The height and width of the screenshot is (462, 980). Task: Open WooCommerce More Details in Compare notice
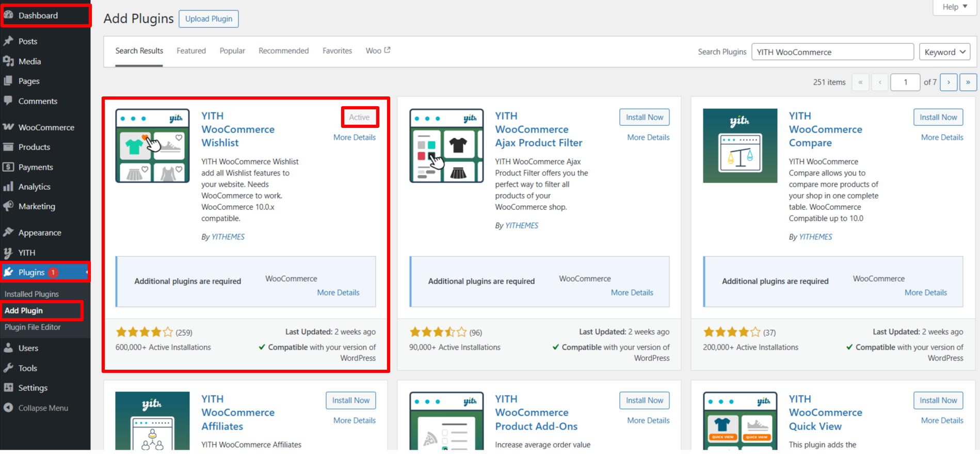926,292
